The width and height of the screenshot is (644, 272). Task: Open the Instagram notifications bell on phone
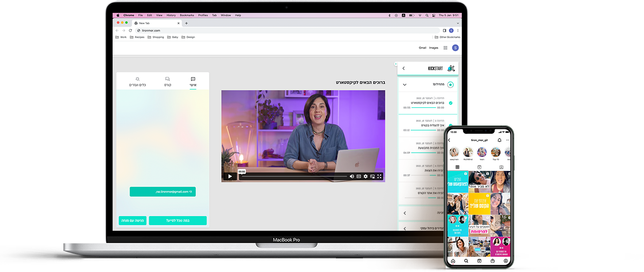click(500, 140)
